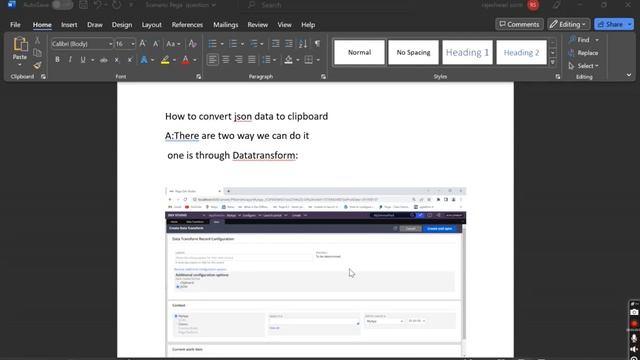Sort the selected text
The height and width of the screenshot is (360, 640).
click(303, 44)
